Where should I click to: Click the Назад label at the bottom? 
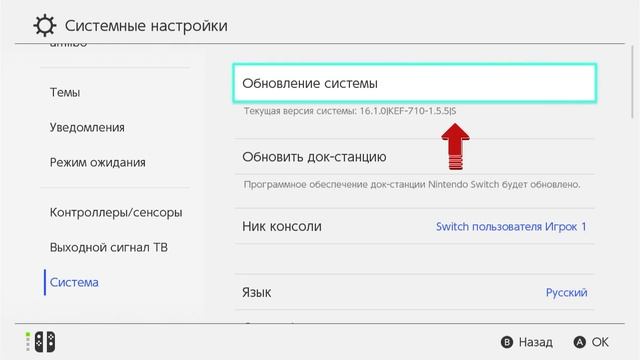pos(536,342)
